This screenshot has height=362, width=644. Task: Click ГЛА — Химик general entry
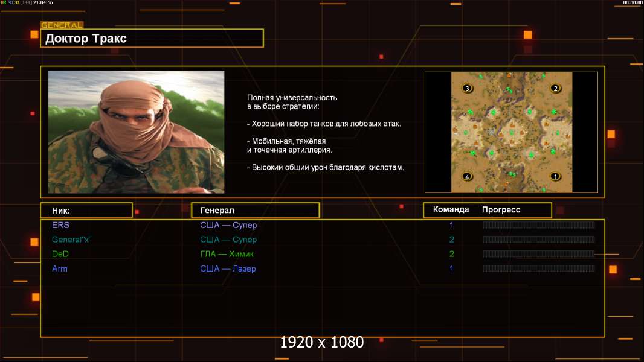point(227,254)
